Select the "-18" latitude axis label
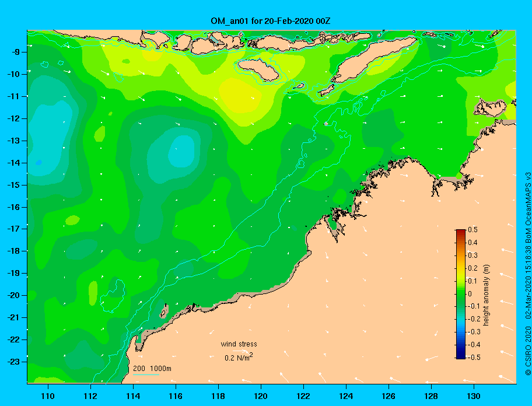 (13, 251)
